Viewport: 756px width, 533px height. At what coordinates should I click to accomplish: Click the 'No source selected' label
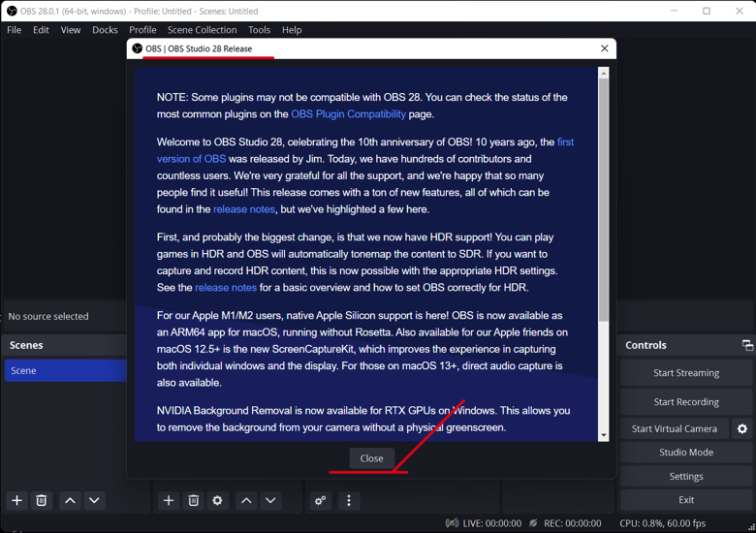point(48,317)
